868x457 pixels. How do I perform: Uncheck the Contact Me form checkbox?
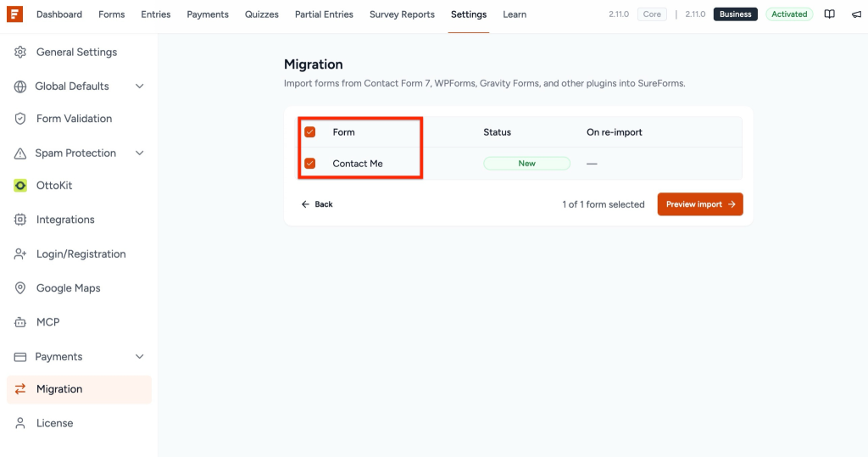pyautogui.click(x=310, y=164)
